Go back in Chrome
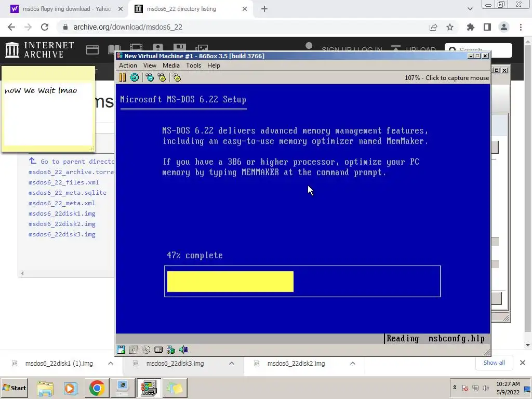This screenshot has width=532, height=399. click(11, 27)
